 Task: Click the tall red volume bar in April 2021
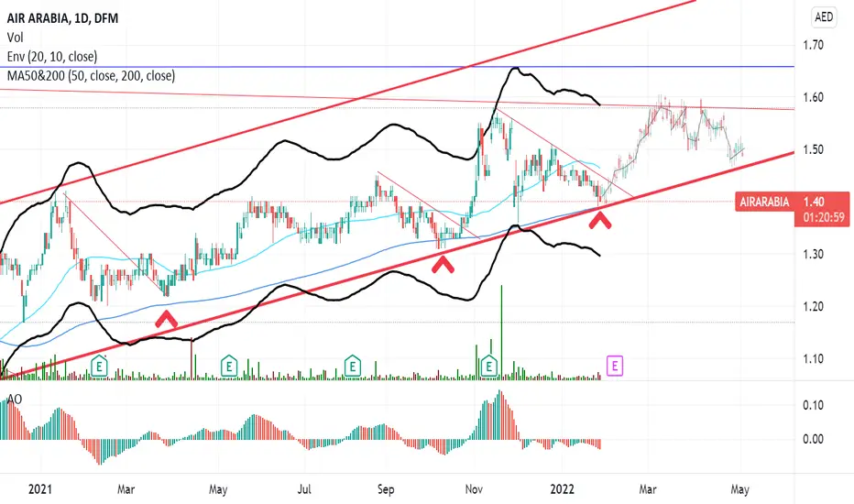point(192,359)
